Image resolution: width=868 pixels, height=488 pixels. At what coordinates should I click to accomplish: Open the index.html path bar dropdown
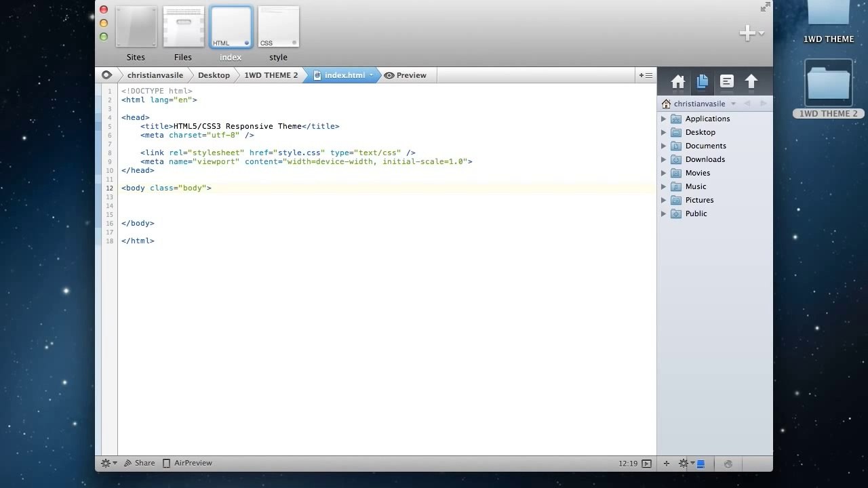(371, 75)
